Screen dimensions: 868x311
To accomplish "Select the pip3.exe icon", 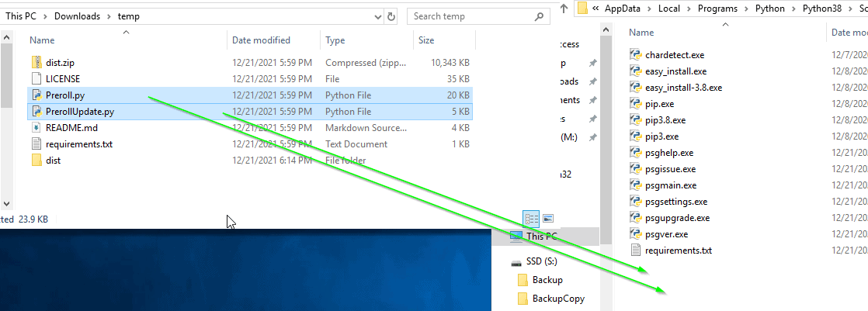I will (636, 136).
